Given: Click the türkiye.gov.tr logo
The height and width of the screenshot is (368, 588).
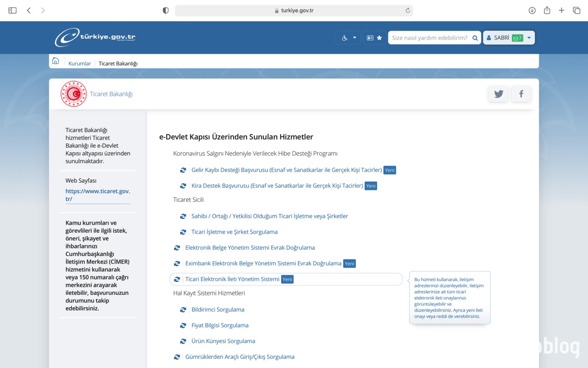Looking at the screenshot, I should point(95,38).
